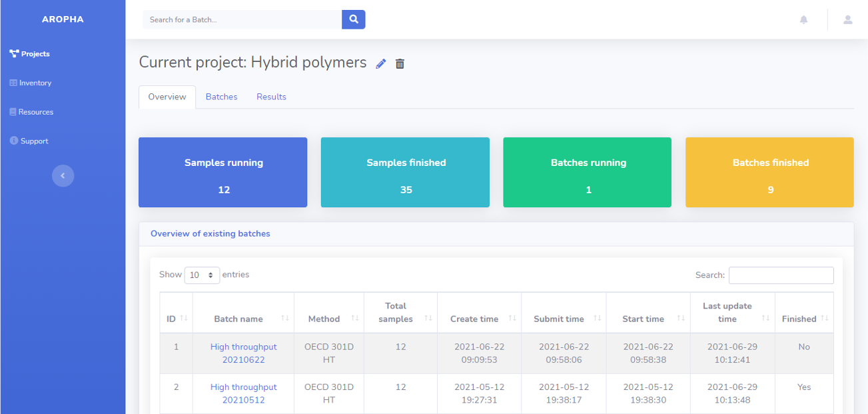Open batch High throughput 20210512
The height and width of the screenshot is (414, 868).
coord(243,393)
